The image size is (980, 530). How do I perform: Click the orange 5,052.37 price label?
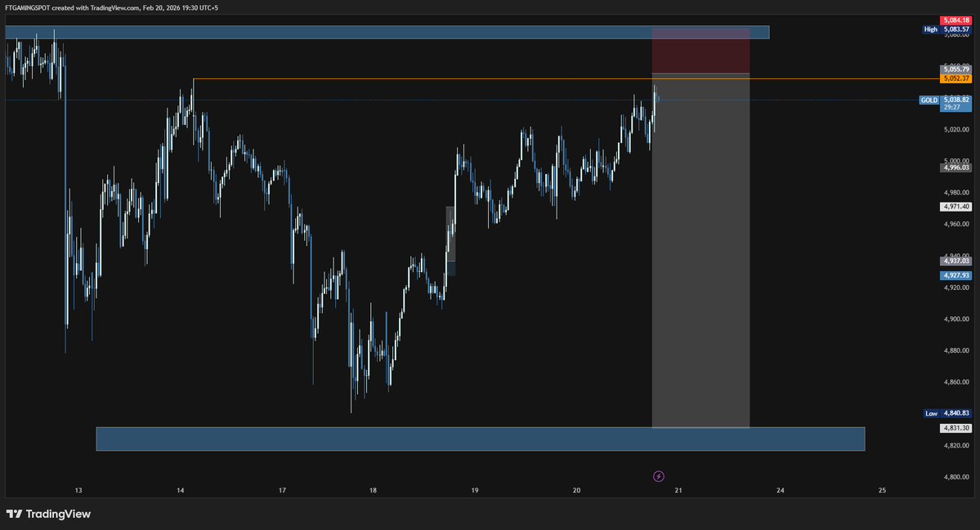(x=956, y=78)
